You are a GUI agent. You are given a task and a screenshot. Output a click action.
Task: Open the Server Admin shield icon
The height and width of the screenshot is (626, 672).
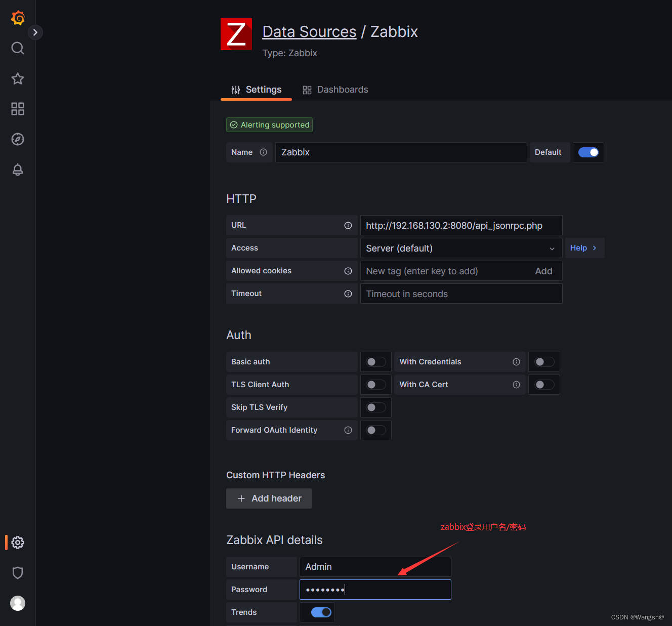18,573
